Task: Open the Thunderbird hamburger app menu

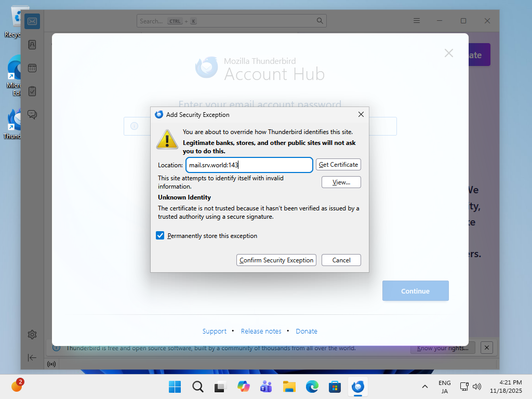Action: (417, 21)
